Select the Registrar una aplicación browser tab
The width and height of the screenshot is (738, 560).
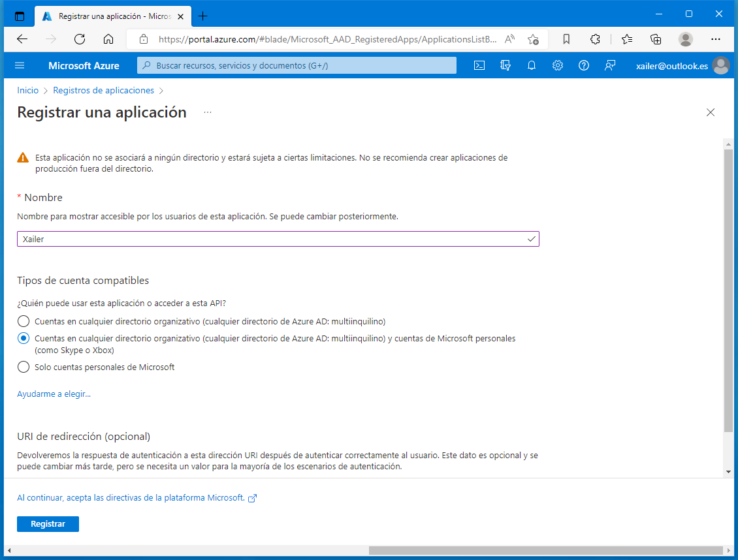[113, 16]
